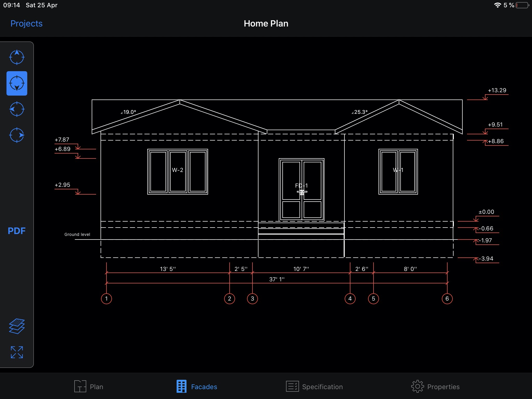532x399 pixels.
Task: Export facade as PDF
Action: (x=17, y=231)
